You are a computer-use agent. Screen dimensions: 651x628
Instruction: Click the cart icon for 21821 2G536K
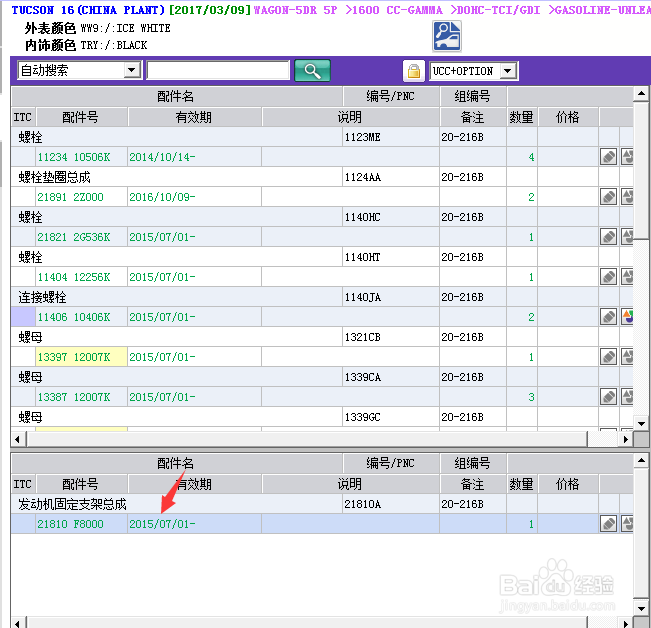click(x=627, y=237)
